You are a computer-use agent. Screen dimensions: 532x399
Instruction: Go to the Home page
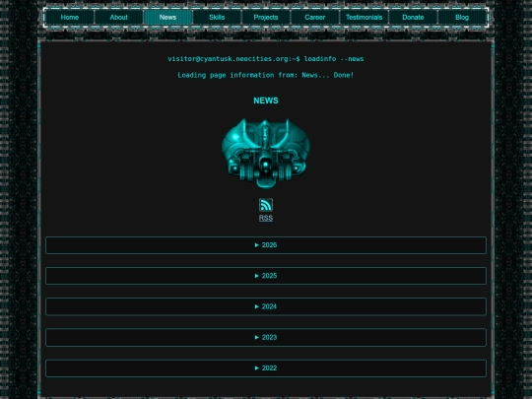point(70,18)
